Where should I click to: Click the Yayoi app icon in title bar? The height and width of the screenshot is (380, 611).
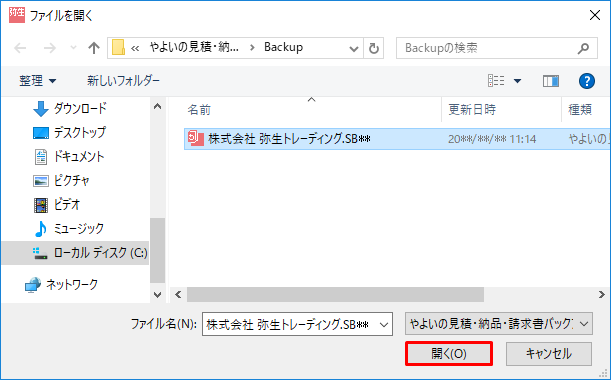17,15
